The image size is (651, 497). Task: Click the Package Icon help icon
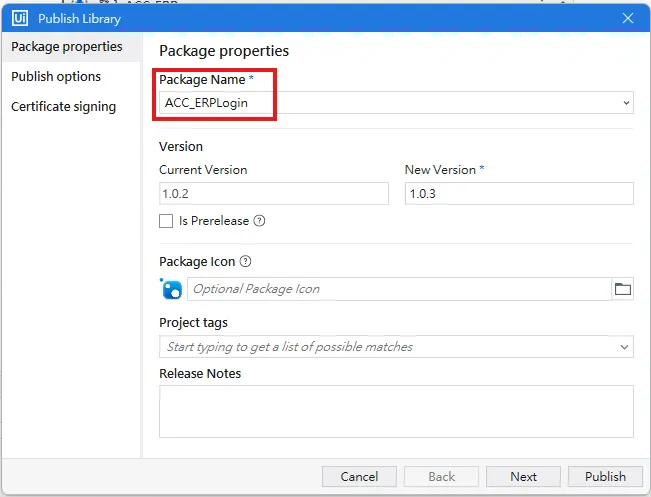[245, 262]
